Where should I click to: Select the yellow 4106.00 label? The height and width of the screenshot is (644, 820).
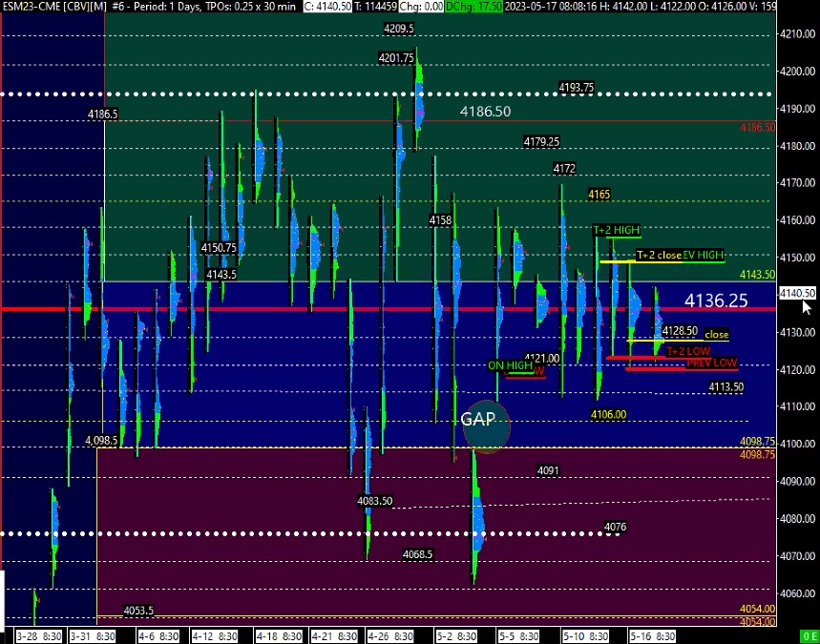coord(608,414)
